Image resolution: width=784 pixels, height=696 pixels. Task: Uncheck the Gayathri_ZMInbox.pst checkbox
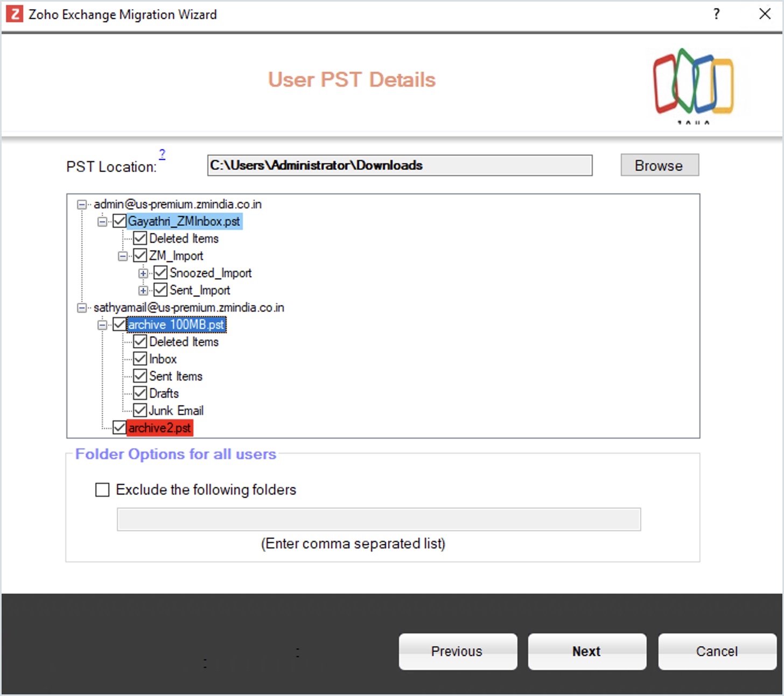(119, 221)
